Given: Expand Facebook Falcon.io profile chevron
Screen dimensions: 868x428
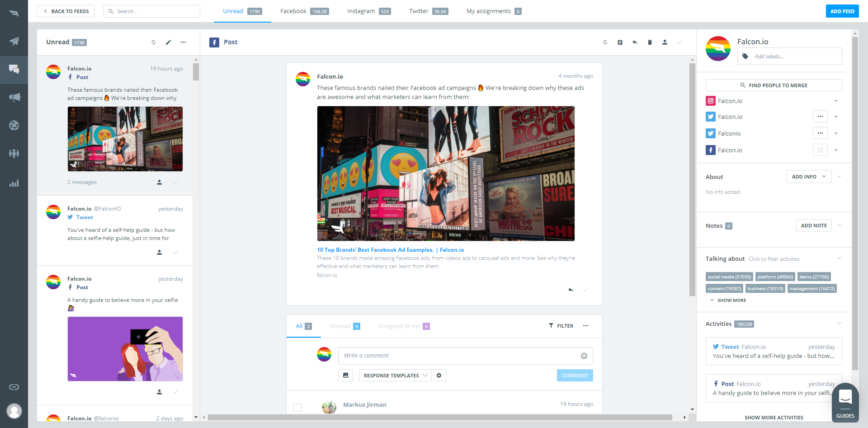Looking at the screenshot, I should point(836,150).
